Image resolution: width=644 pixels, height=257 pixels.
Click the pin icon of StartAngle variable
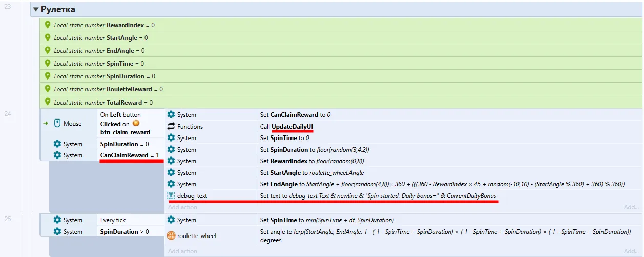48,37
